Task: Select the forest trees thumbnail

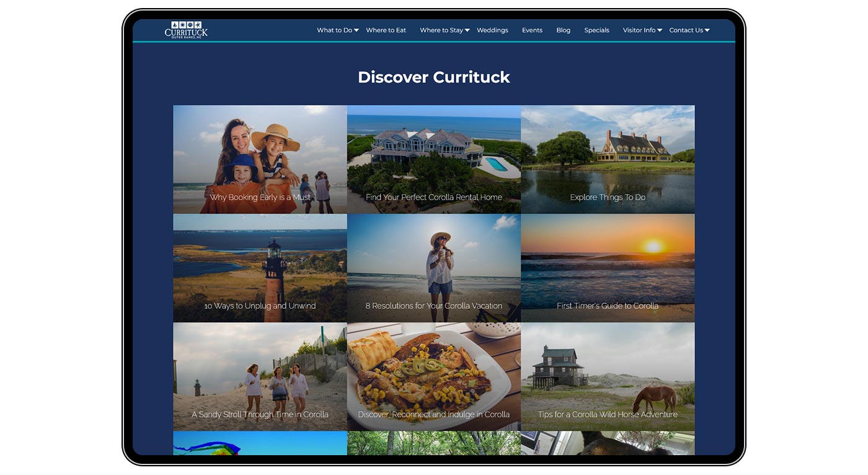Action: [434, 443]
